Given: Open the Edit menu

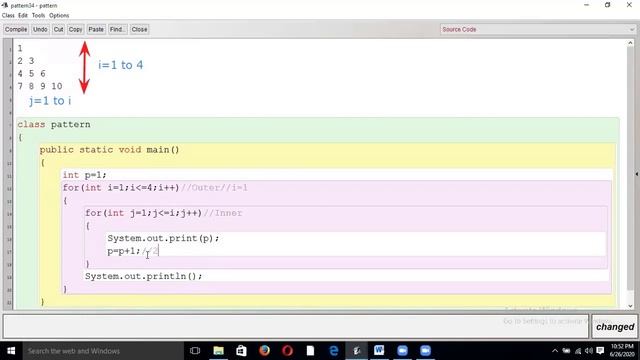Looking at the screenshot, I should 23,16.
